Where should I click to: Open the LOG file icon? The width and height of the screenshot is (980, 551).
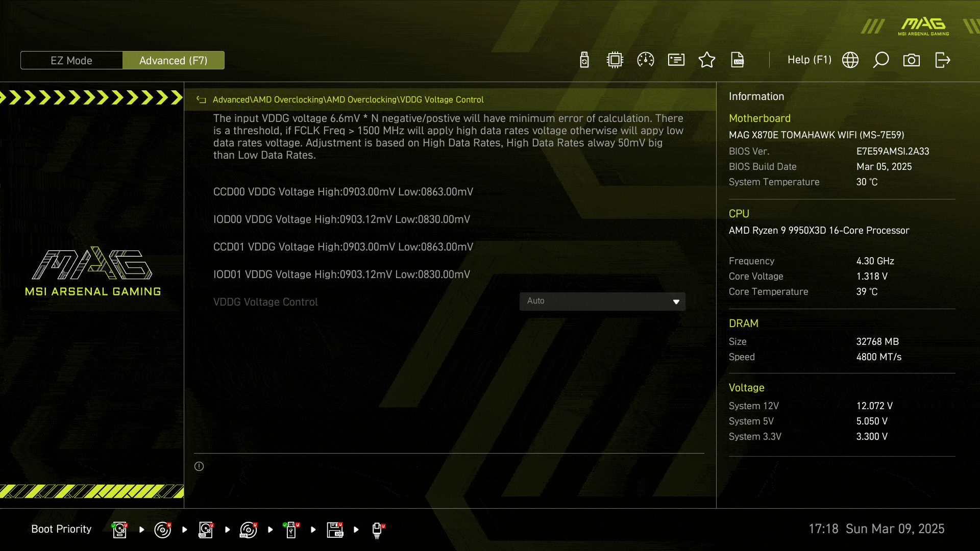(x=738, y=60)
